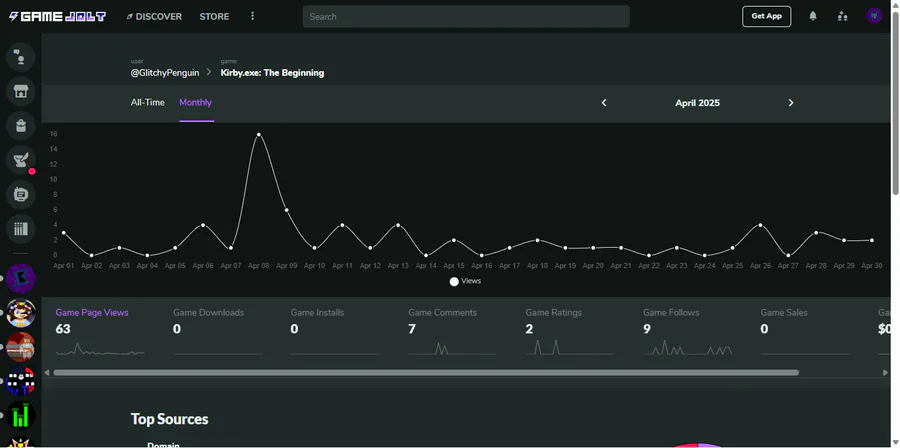Click the Apr 01 data point
Image resolution: width=900 pixels, height=448 pixels.
click(63, 232)
